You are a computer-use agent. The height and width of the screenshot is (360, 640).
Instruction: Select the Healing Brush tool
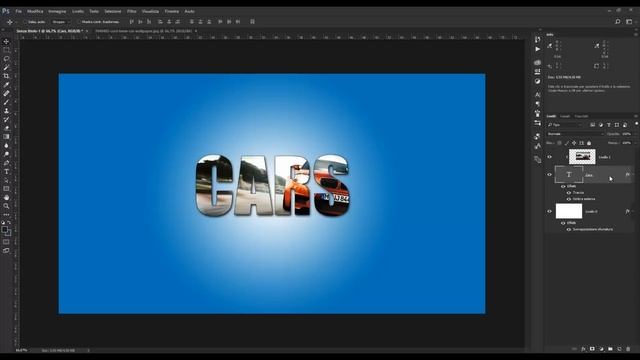click(6, 93)
